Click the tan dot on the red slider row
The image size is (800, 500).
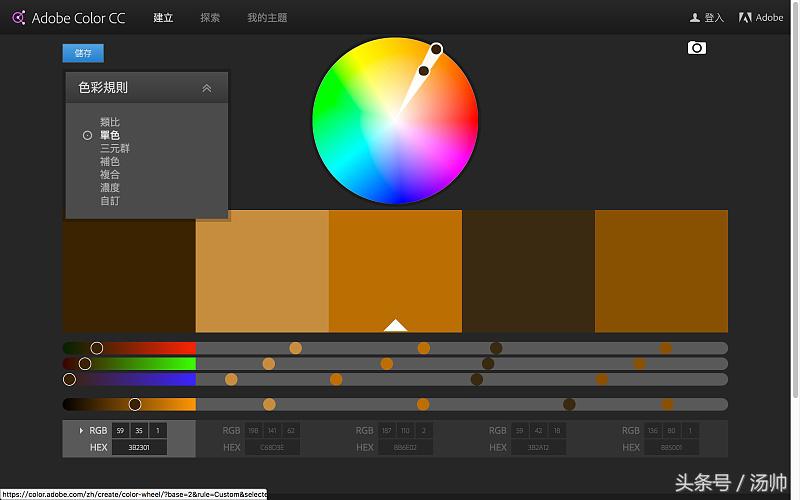pos(295,348)
